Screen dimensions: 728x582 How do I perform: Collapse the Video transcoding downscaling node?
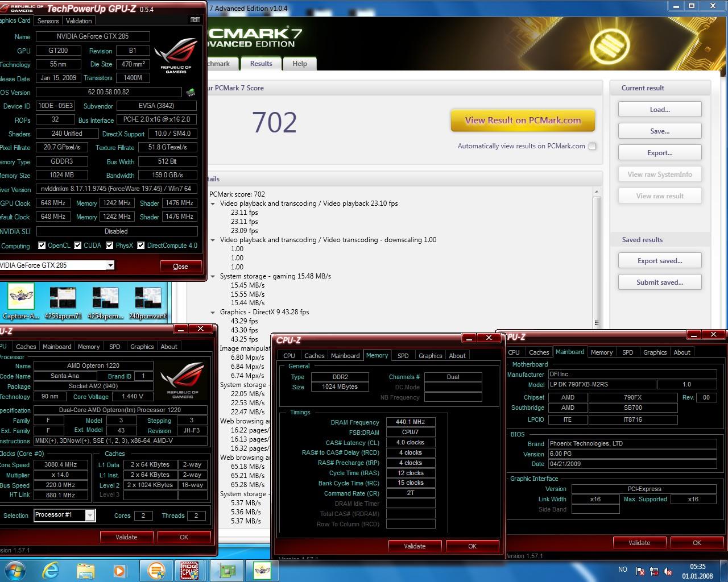(x=213, y=240)
